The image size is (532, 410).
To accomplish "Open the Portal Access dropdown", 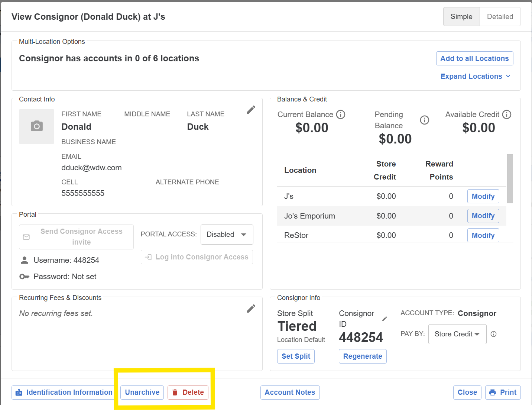I will click(227, 235).
